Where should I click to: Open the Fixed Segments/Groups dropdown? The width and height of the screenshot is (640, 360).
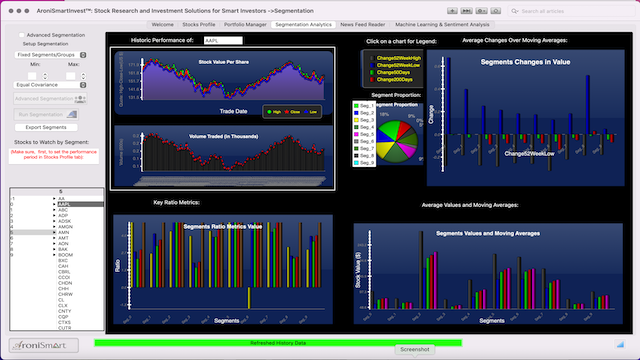pos(50,55)
